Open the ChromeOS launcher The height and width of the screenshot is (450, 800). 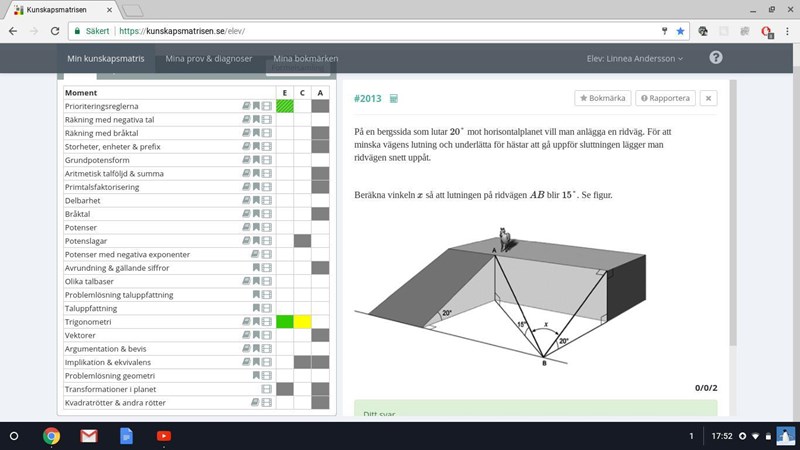15,436
